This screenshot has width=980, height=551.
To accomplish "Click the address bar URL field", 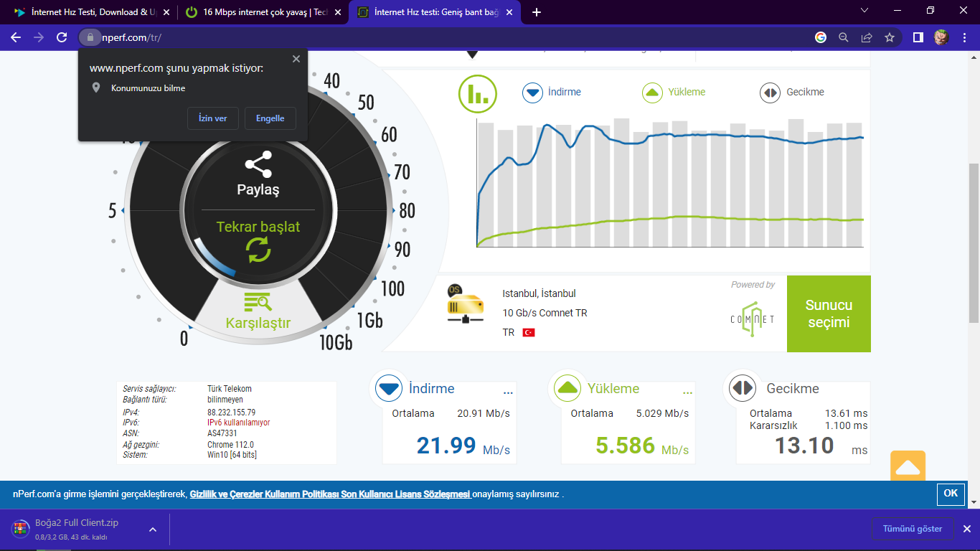I will [452, 37].
